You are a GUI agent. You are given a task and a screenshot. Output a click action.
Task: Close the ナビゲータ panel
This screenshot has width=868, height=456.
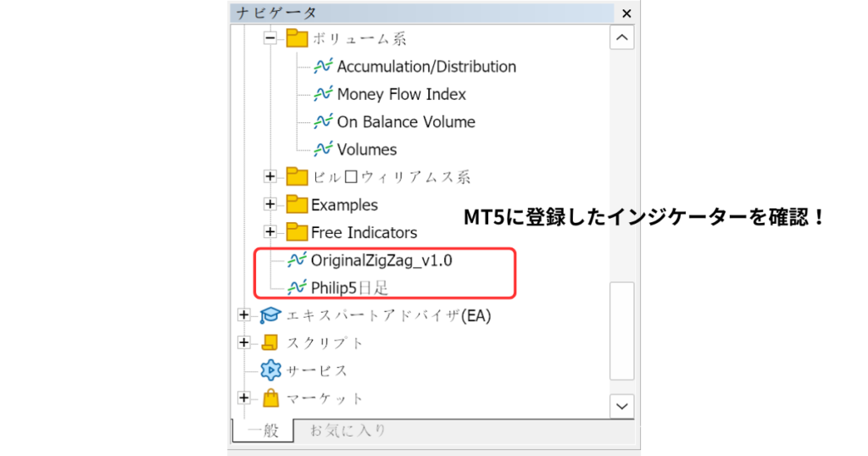[626, 14]
